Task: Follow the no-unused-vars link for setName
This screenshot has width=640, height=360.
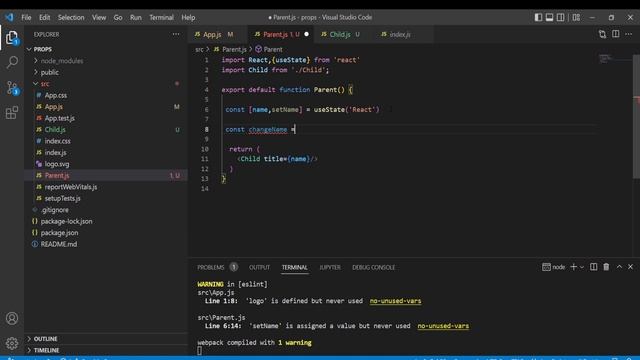Action: [443, 326]
